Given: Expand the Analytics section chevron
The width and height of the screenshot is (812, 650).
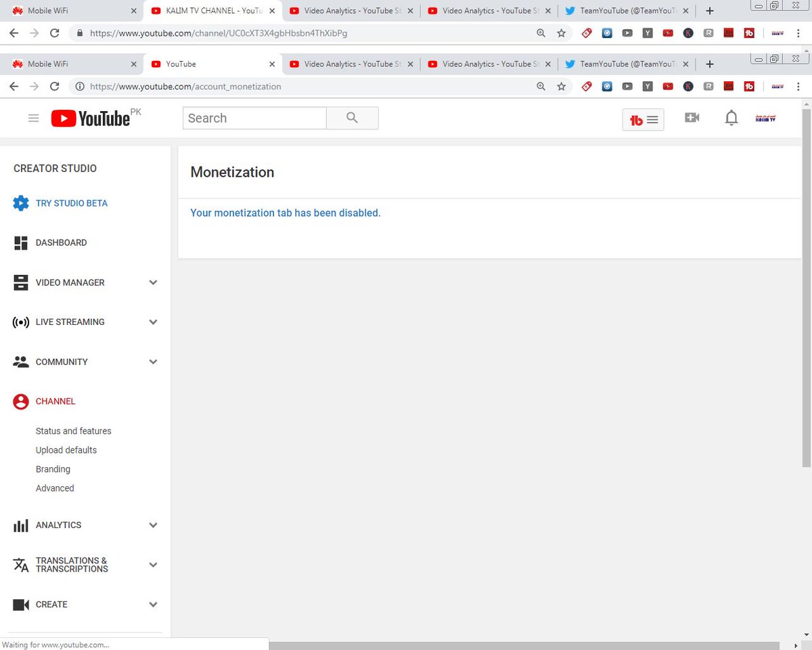Looking at the screenshot, I should coord(153,525).
